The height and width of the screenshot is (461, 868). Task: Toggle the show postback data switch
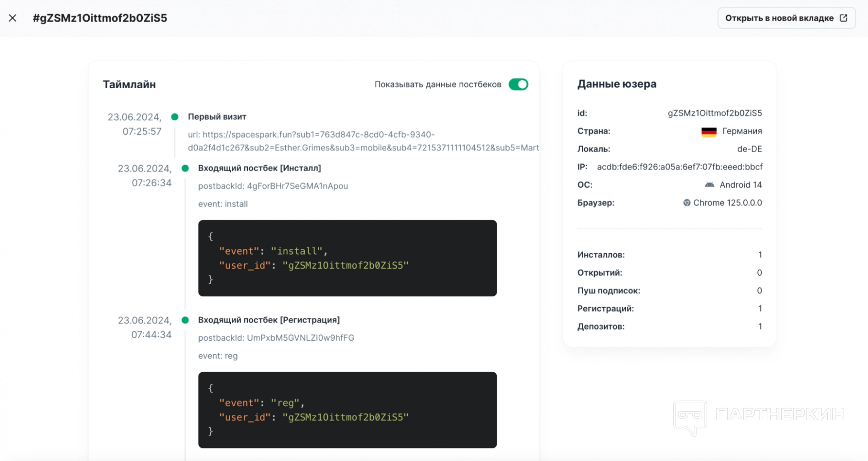coord(518,85)
